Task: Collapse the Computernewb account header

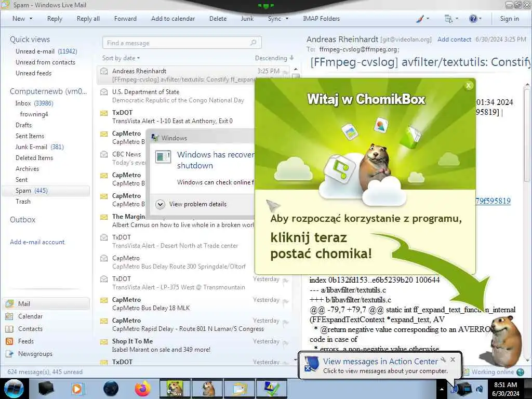Action: (48, 91)
